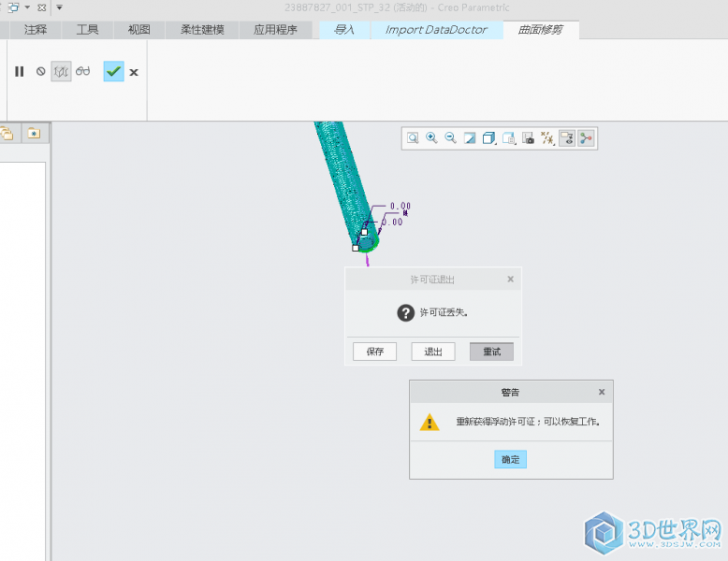728x561 pixels.
Task: Open the windows switch dropdown arrow
Action: click(27, 7)
